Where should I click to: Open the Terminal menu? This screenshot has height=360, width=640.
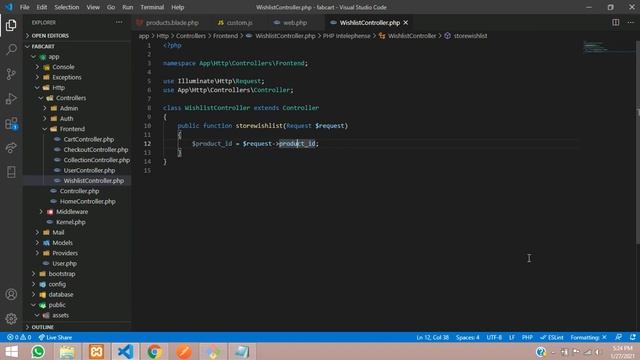[x=152, y=7]
